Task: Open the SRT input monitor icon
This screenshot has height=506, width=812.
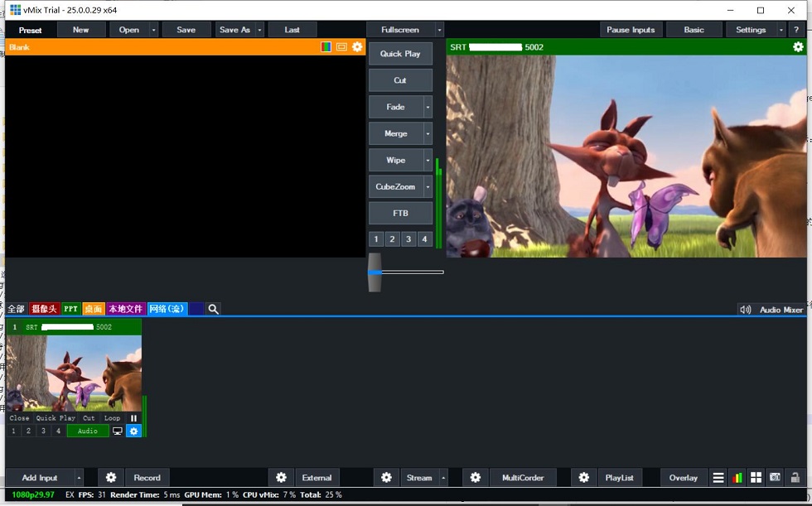Action: [118, 431]
